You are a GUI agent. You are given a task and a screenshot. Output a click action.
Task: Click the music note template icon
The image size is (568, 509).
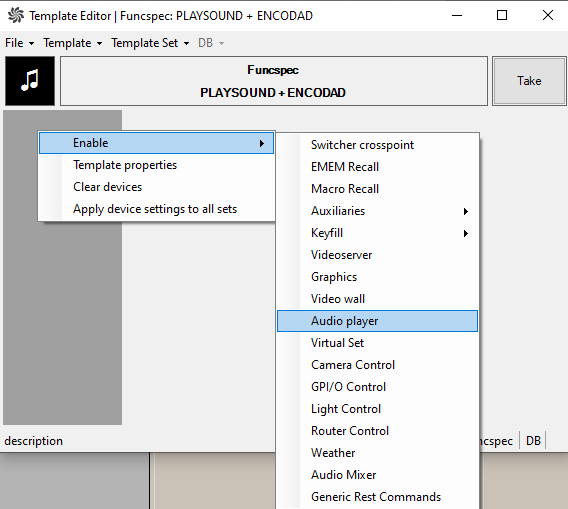[x=30, y=81]
